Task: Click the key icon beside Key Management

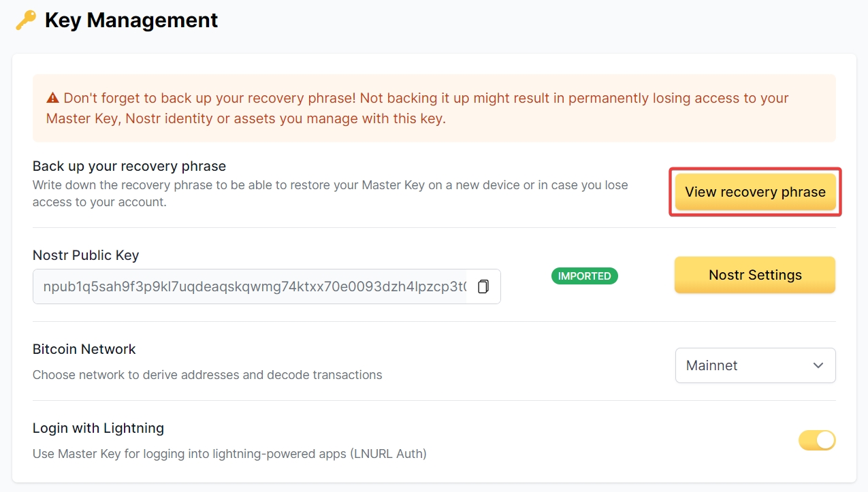Action: (26, 20)
